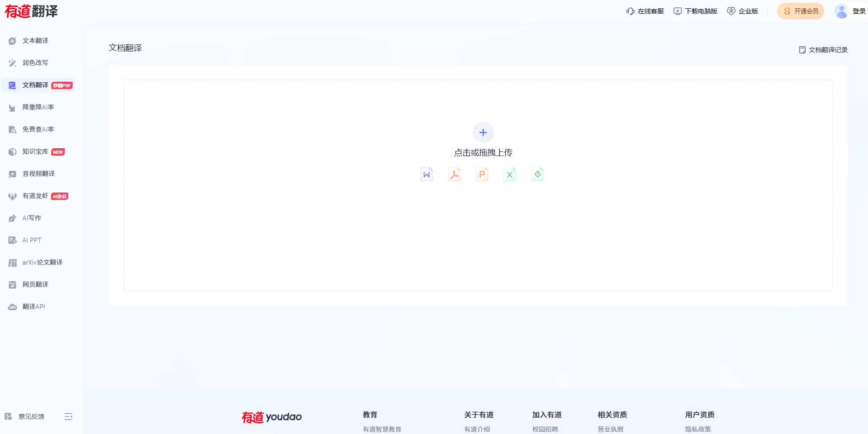
Task: Click the 有道龙虾 icon
Action: (12, 196)
